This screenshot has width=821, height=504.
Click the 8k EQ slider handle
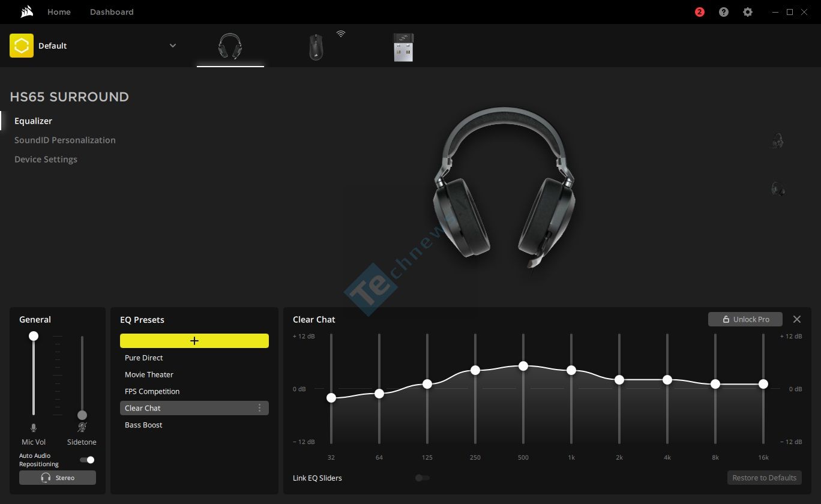pos(715,384)
